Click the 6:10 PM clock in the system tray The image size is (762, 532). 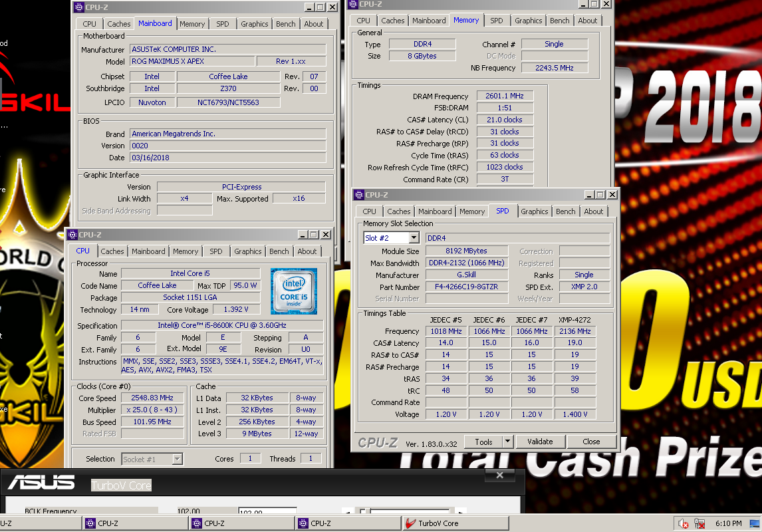tap(729, 523)
